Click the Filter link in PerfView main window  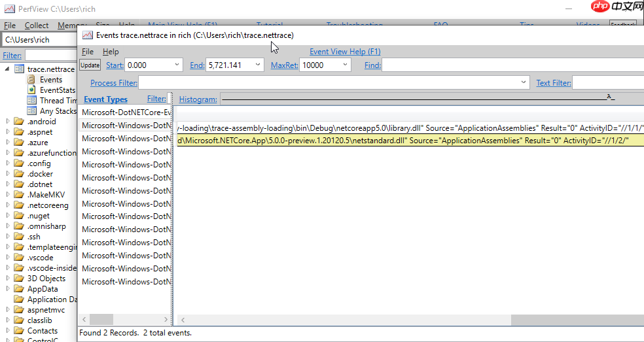pos(12,55)
